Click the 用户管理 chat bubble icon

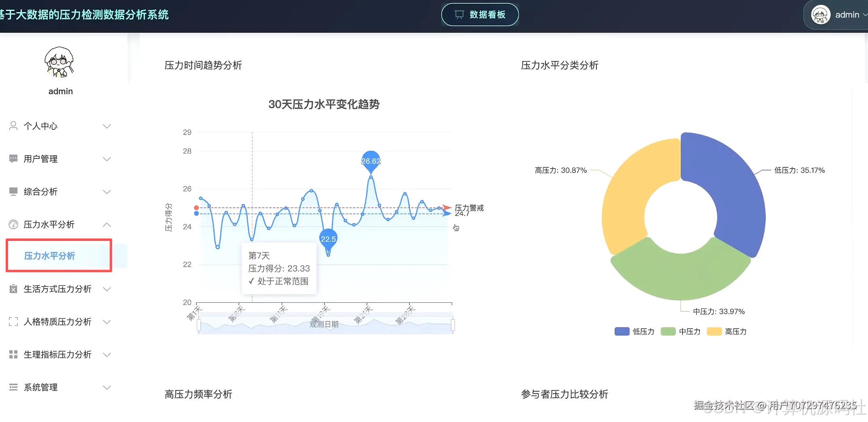click(13, 158)
